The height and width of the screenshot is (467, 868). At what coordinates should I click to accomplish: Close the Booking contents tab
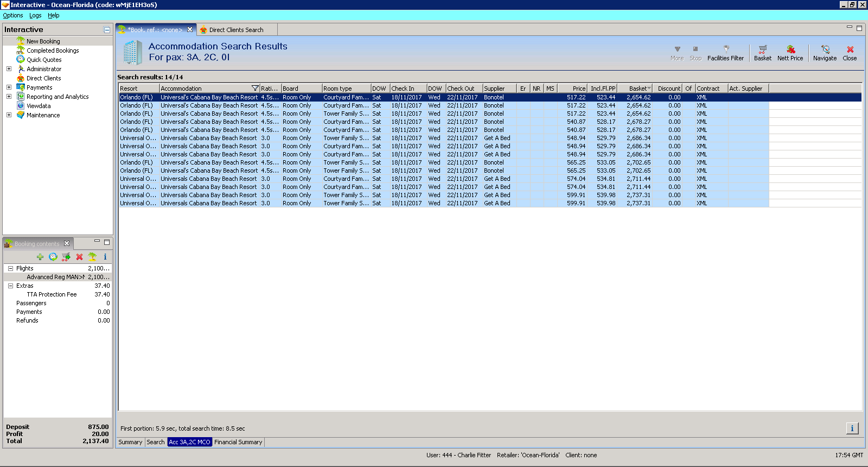click(67, 243)
